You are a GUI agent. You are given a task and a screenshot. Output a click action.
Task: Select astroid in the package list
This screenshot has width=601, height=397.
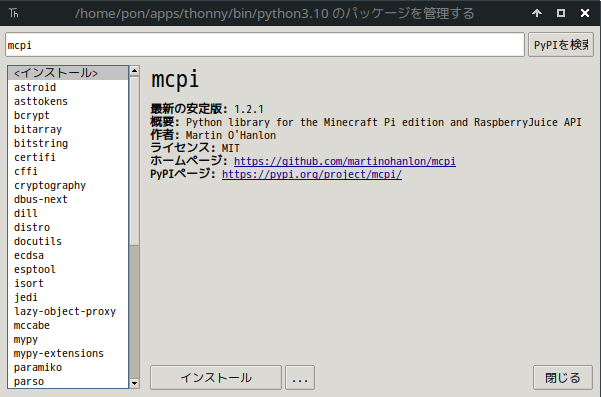tap(68, 87)
